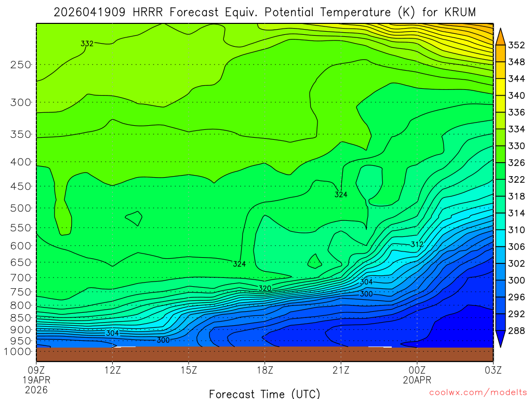
Task: Click the chart title mentioning HRRR Forecast for KRUM
Action: pos(264,12)
